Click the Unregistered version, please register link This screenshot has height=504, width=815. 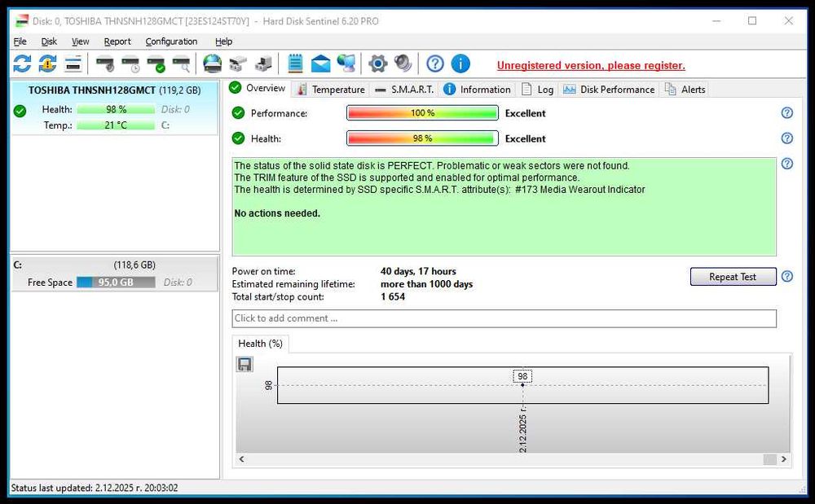(x=591, y=66)
